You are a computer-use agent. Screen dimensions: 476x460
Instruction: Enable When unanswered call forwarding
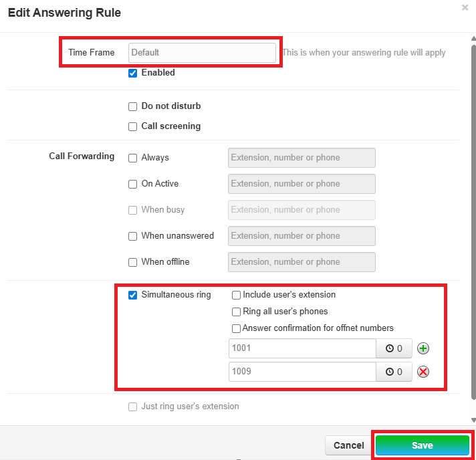[x=132, y=236]
